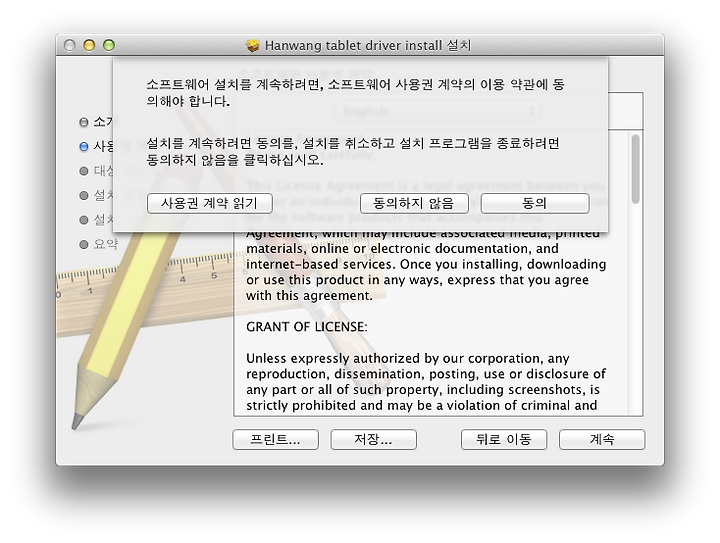The image size is (720, 543).
Task: Click the 동의 (Agree) button
Action: (x=535, y=203)
